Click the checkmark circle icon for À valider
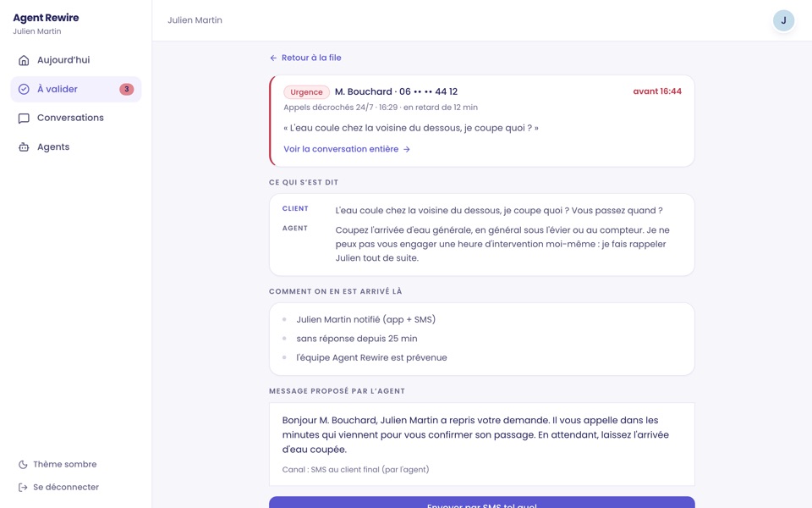Viewport: 812px width, 508px height. pos(24,89)
